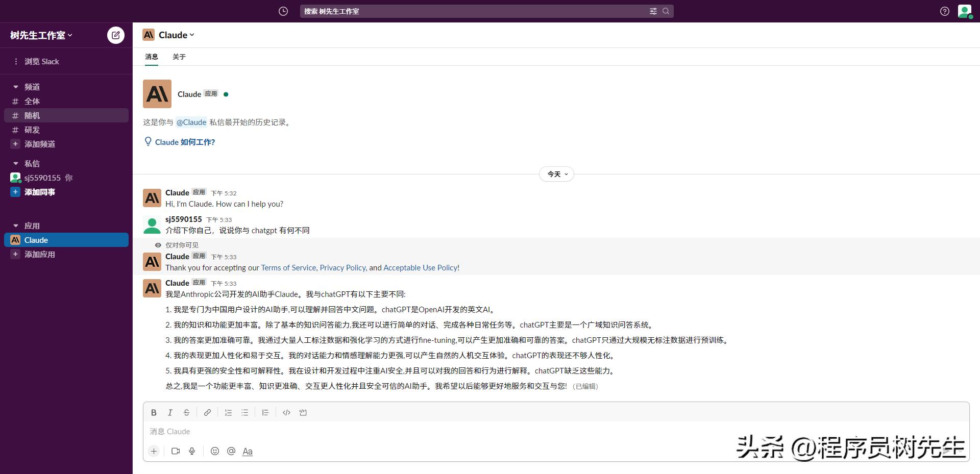Viewport: 980px width, 474px height.
Task: Open search filters in the search bar
Action: (653, 11)
